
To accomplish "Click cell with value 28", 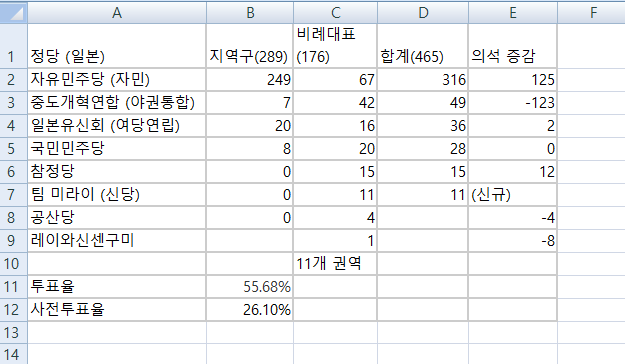I will 423,149.
